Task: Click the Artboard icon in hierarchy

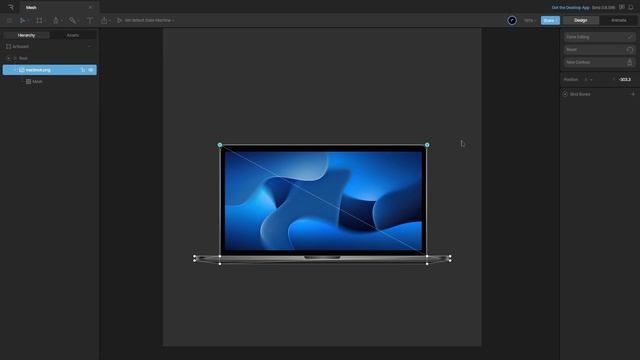Action: [8, 47]
